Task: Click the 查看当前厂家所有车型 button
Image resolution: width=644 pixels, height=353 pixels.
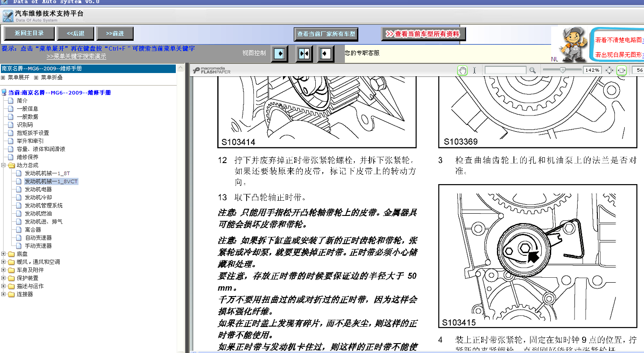Action: pos(326,34)
